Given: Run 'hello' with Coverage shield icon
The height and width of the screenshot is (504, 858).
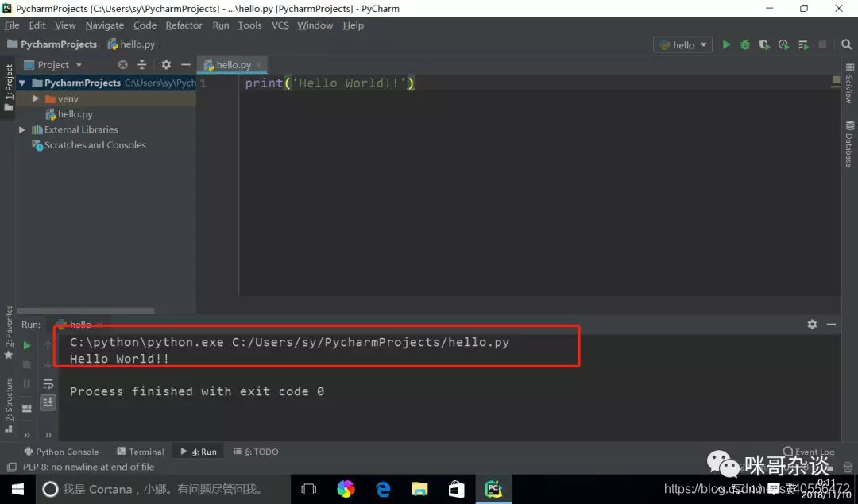Looking at the screenshot, I should (764, 44).
